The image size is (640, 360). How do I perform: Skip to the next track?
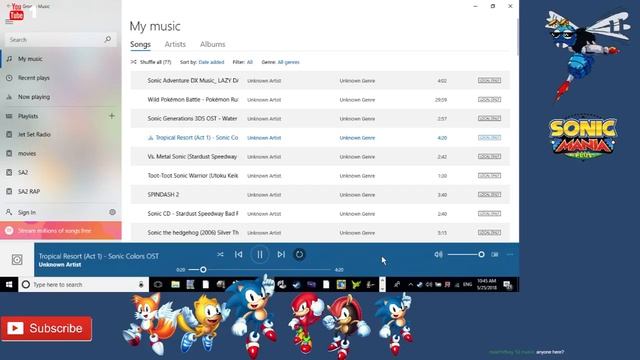coord(281,254)
